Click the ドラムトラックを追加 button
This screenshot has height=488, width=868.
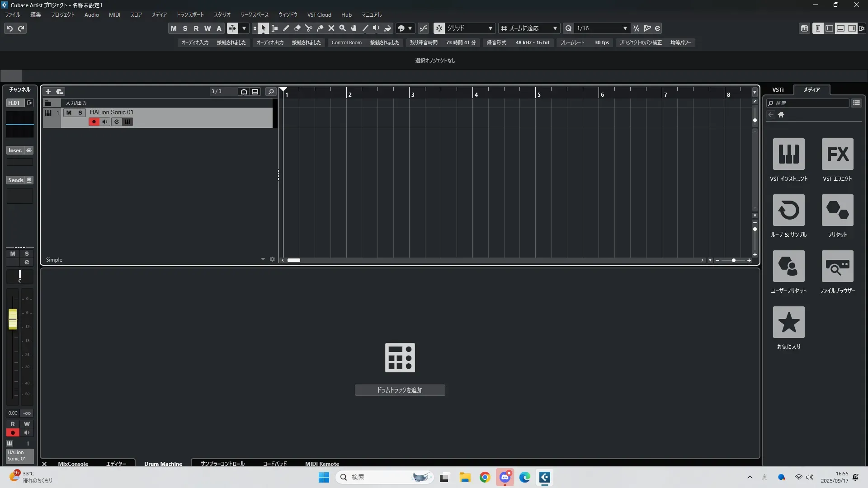400,390
